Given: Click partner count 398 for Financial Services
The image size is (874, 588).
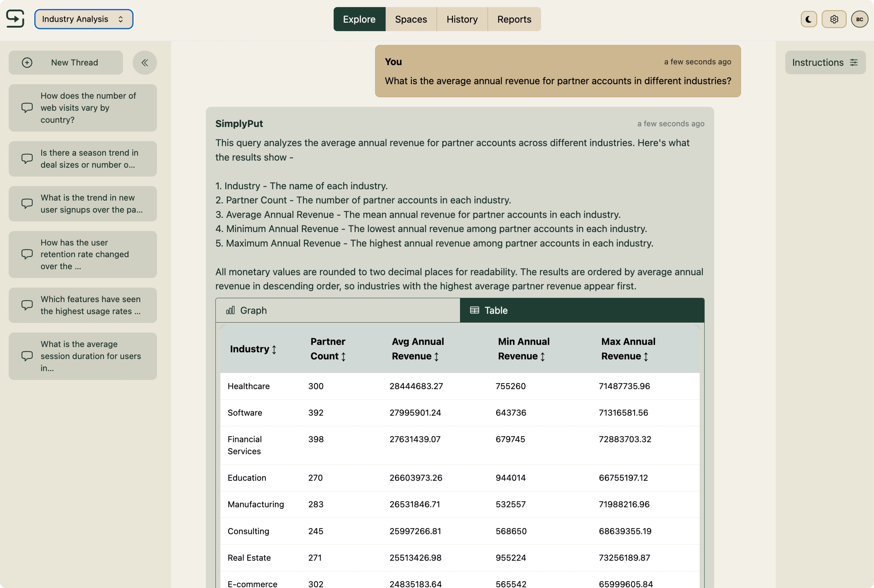Looking at the screenshot, I should pyautogui.click(x=316, y=439).
